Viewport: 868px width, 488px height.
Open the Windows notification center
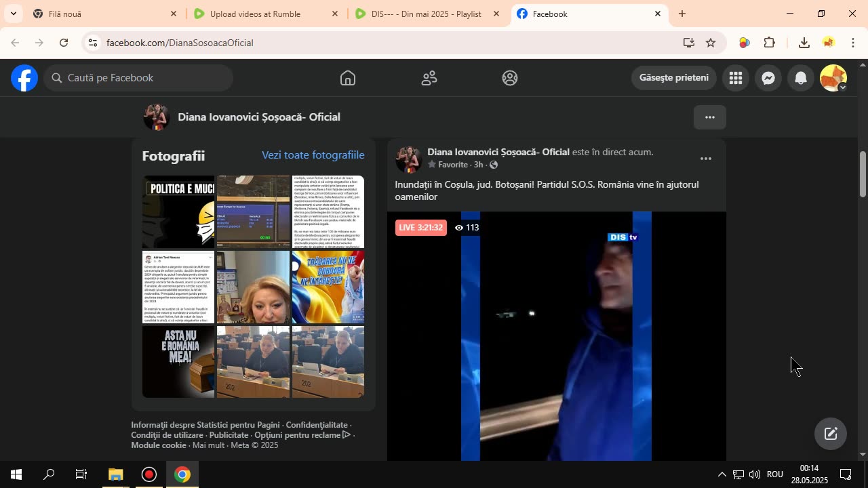pos(846,474)
